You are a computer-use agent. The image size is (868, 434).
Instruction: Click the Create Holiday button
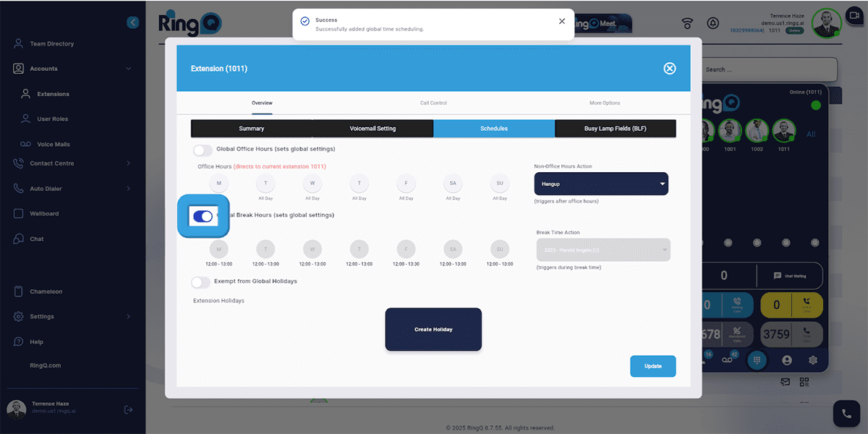(x=433, y=330)
